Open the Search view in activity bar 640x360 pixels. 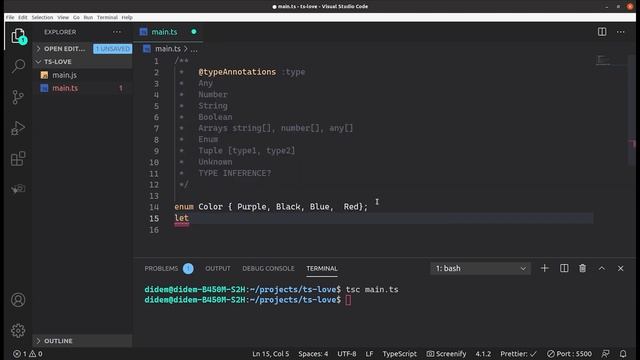click(x=18, y=66)
